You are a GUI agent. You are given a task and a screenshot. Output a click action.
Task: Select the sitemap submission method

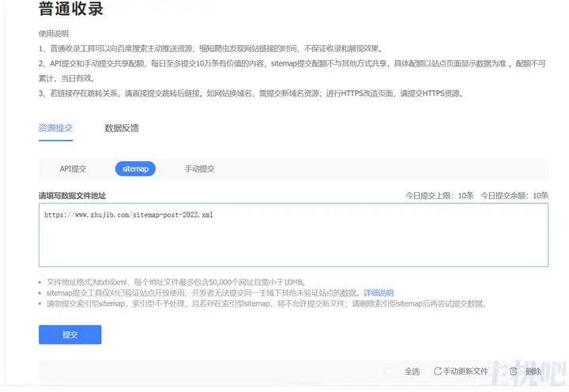tap(135, 169)
